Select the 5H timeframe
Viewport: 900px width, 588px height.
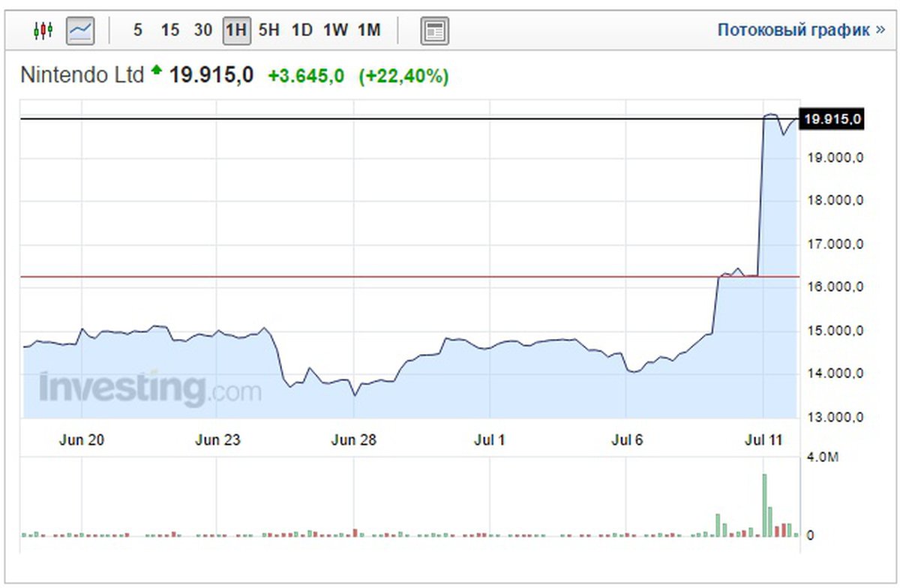(268, 31)
